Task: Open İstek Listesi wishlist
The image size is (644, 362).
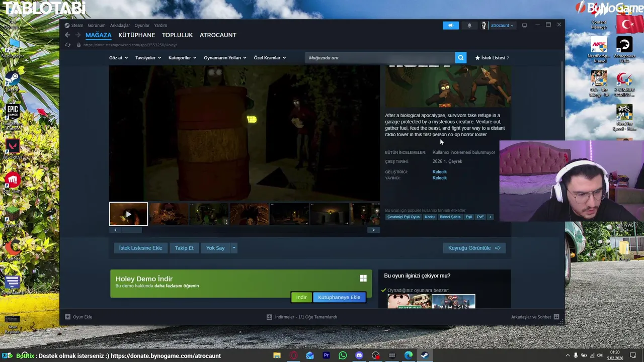Action: coord(492,58)
